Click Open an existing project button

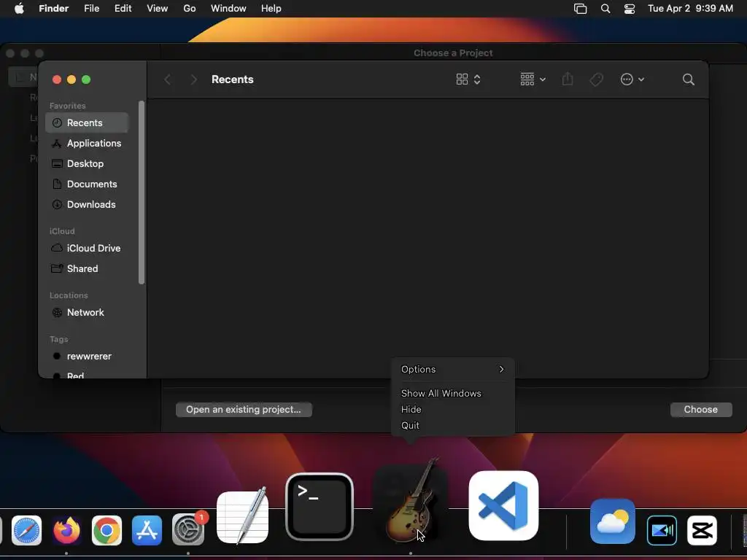pyautogui.click(x=244, y=410)
